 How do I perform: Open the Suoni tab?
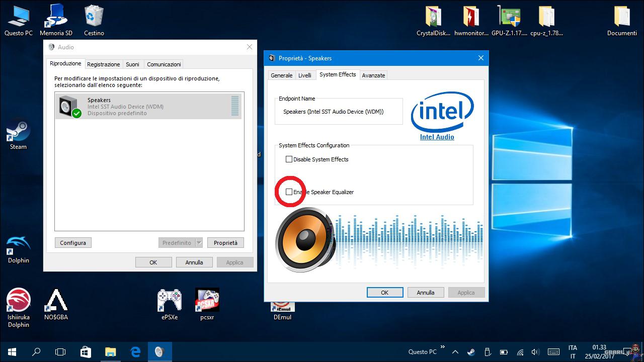(133, 64)
